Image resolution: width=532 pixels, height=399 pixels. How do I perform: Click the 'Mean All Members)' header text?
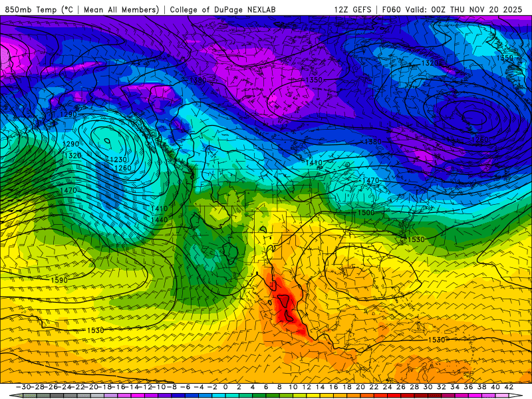point(121,9)
